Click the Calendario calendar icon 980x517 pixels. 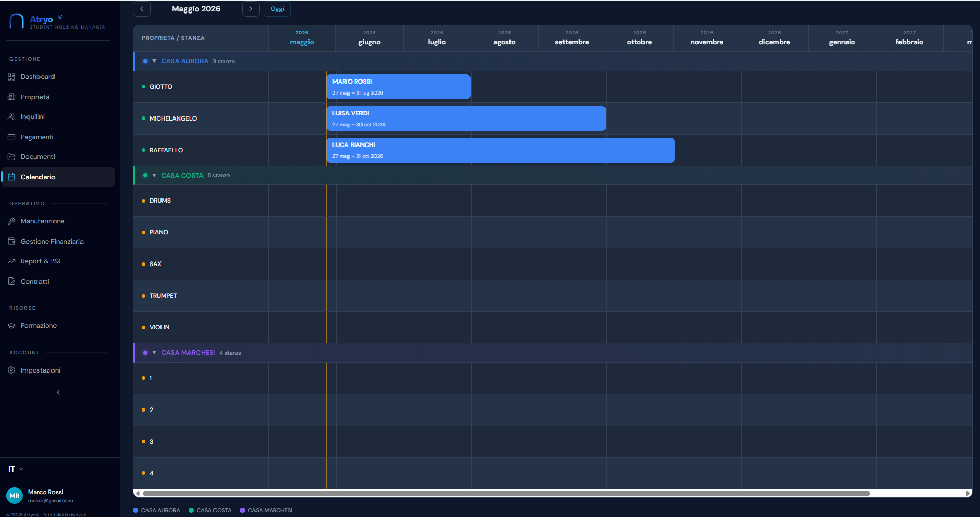point(11,177)
